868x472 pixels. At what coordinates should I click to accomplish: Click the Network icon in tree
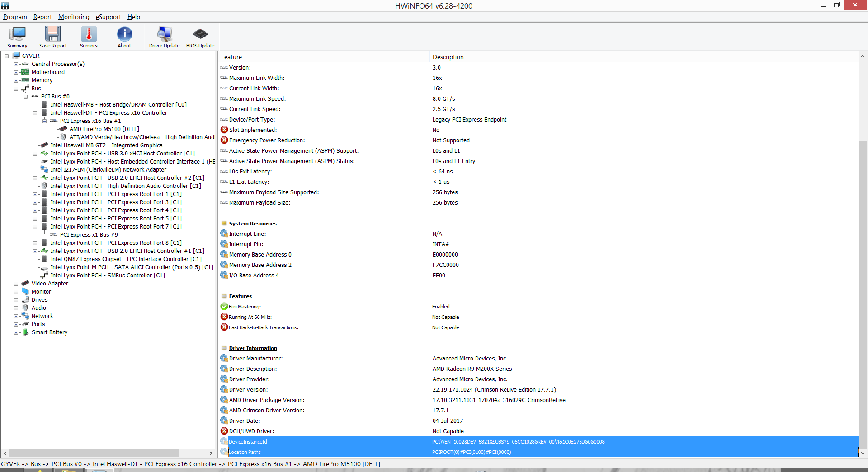click(x=25, y=316)
